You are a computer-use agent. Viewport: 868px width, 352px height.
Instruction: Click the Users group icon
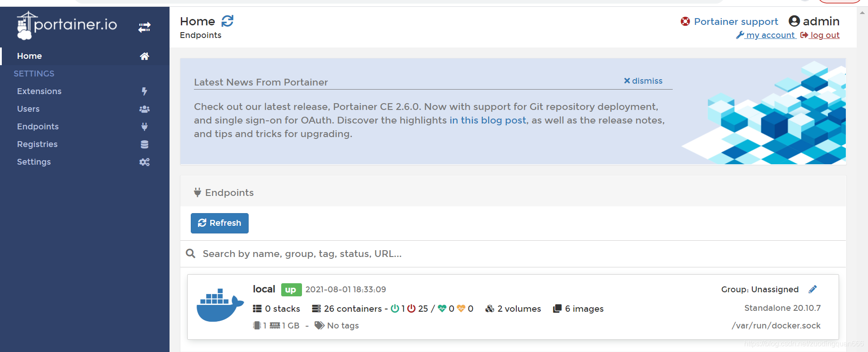click(144, 109)
